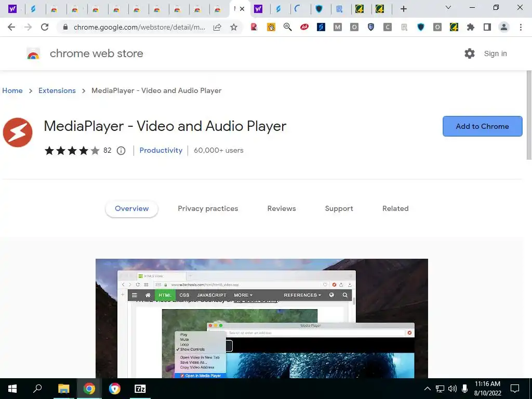Switch to the Related tab
The image size is (532, 399).
[395, 209]
